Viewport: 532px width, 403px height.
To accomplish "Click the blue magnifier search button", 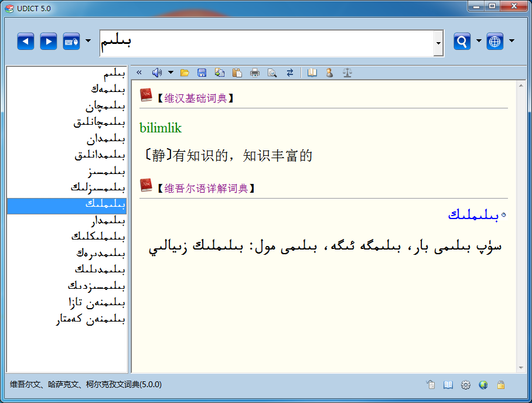I will (x=462, y=41).
